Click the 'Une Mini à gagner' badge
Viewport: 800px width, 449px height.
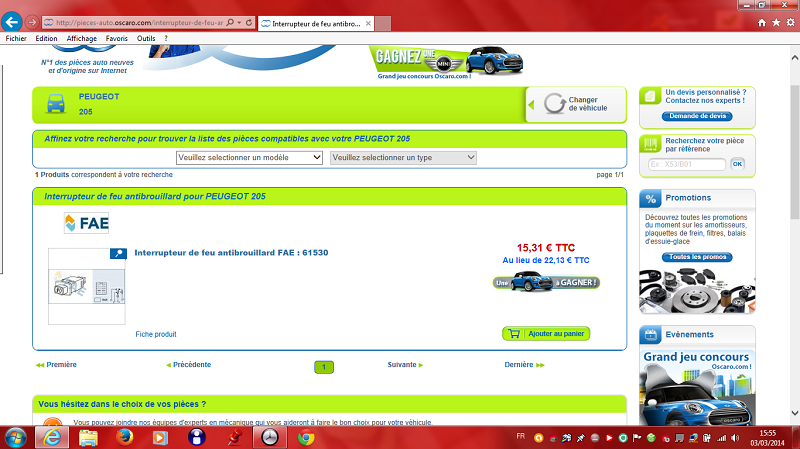546,282
